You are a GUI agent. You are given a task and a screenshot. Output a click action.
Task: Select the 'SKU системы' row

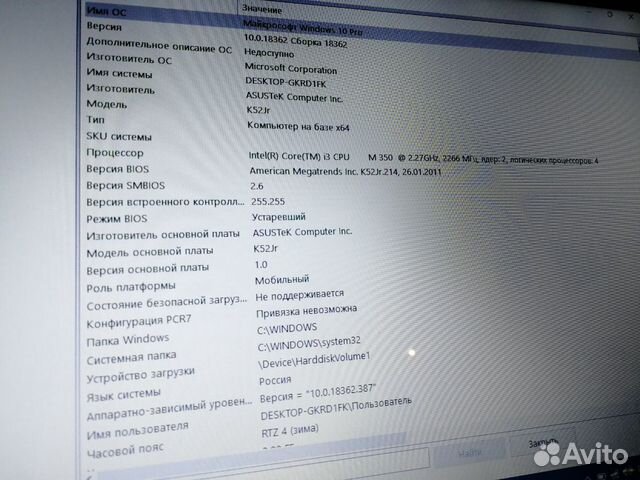point(119,136)
